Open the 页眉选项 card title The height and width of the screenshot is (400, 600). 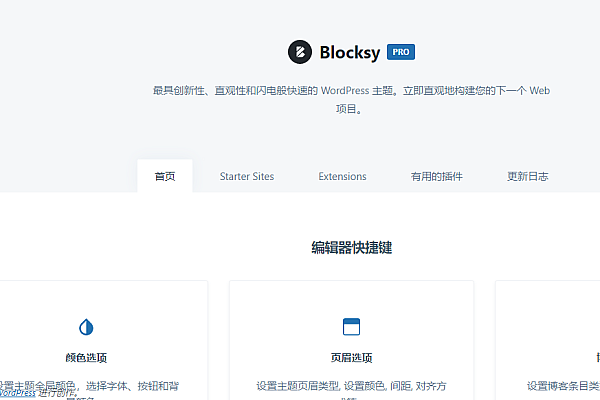point(351,358)
